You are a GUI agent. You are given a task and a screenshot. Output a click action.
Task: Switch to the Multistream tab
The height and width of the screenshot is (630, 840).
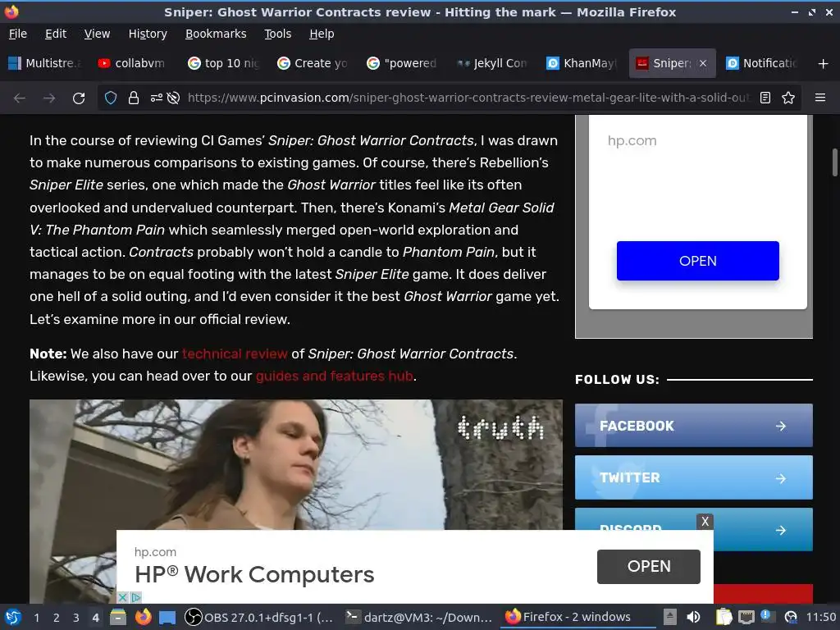pos(45,63)
